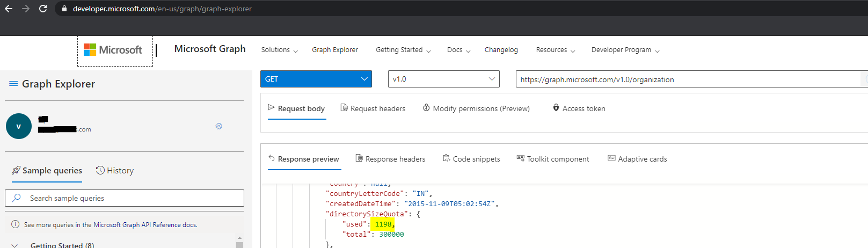Switch to the Sample queries tab
This screenshot has width=868, height=248.
pos(47,171)
